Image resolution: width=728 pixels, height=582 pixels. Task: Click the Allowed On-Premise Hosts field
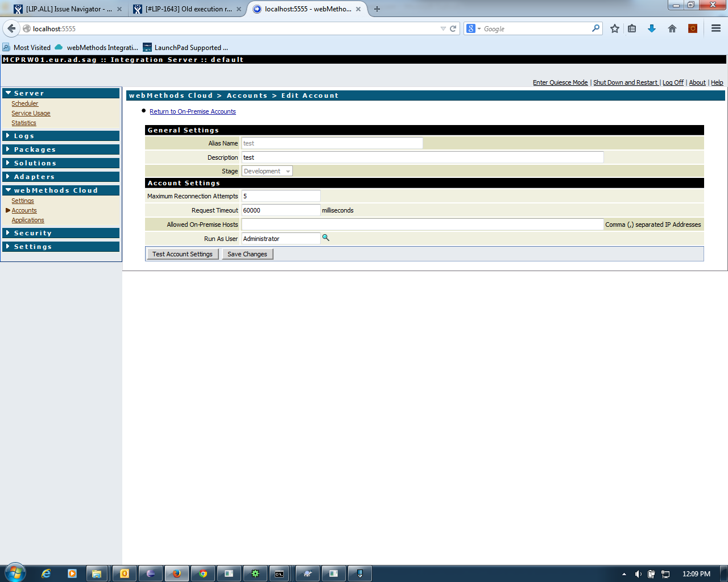(x=422, y=225)
